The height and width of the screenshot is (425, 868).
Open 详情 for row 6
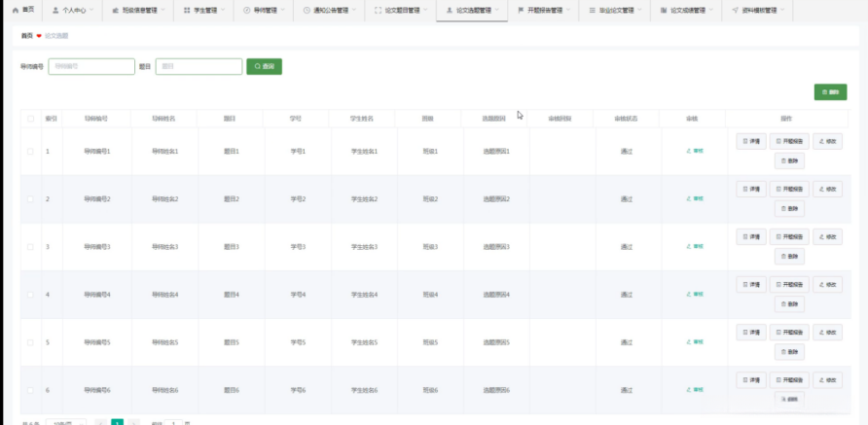click(x=751, y=379)
